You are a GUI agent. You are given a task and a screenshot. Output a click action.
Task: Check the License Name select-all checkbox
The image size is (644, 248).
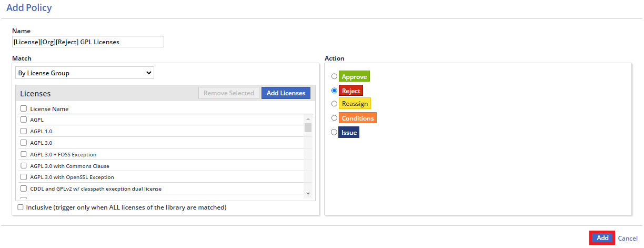coord(24,108)
